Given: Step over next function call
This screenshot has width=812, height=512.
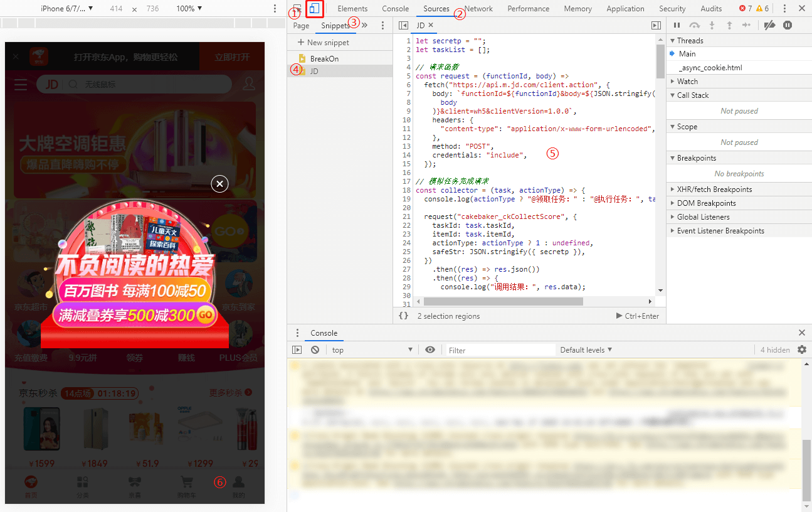Looking at the screenshot, I should point(694,25).
